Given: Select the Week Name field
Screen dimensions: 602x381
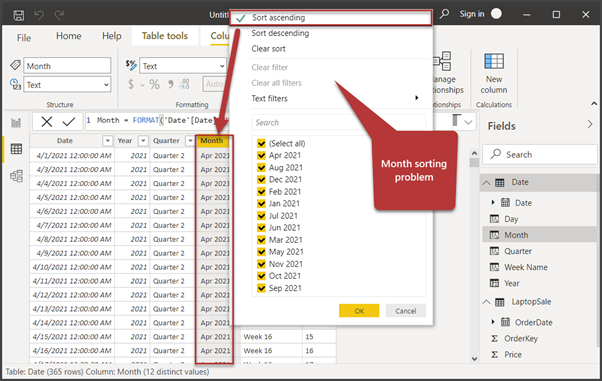Looking at the screenshot, I should (x=526, y=267).
